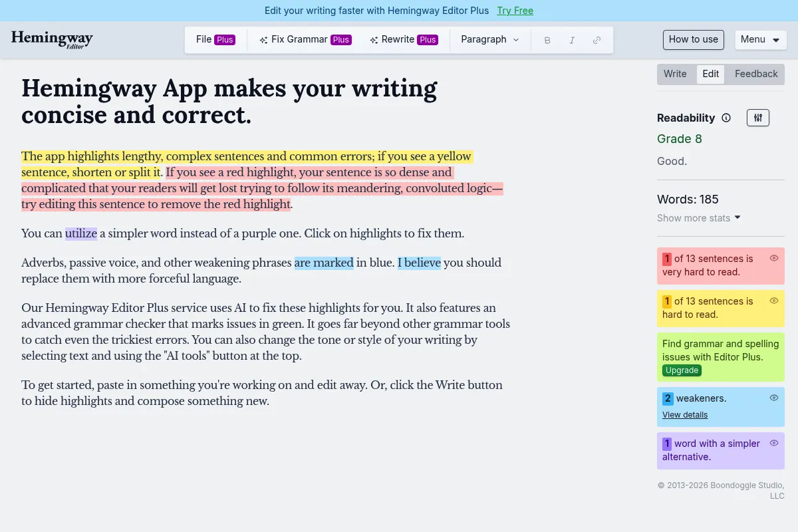Switch to the Write tab
This screenshot has height=532, width=798.
pyautogui.click(x=675, y=74)
